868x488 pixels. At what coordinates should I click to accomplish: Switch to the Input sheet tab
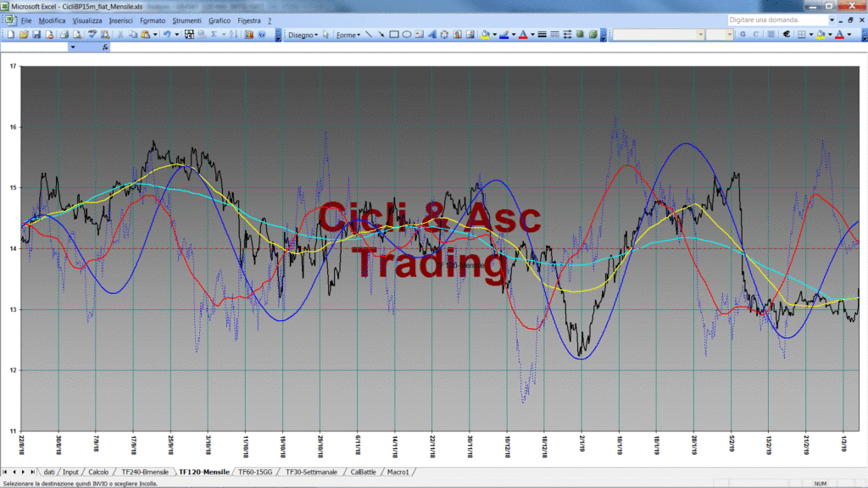(x=70, y=472)
